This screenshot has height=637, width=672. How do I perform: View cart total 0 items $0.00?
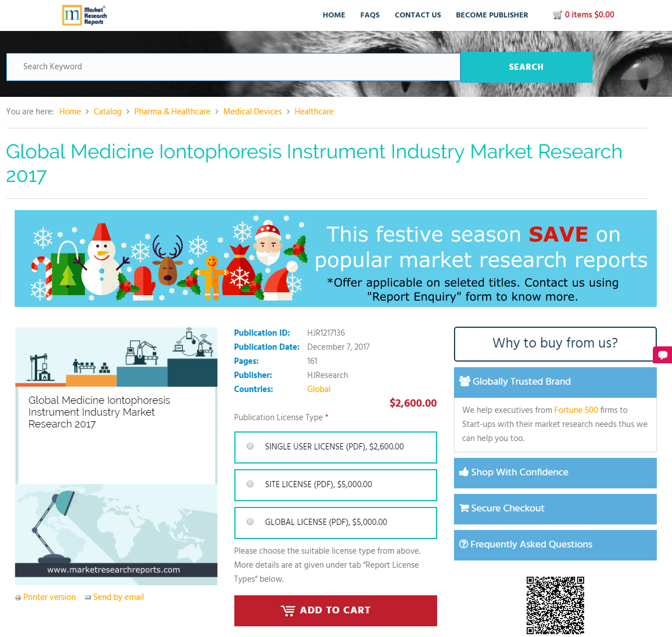click(589, 15)
